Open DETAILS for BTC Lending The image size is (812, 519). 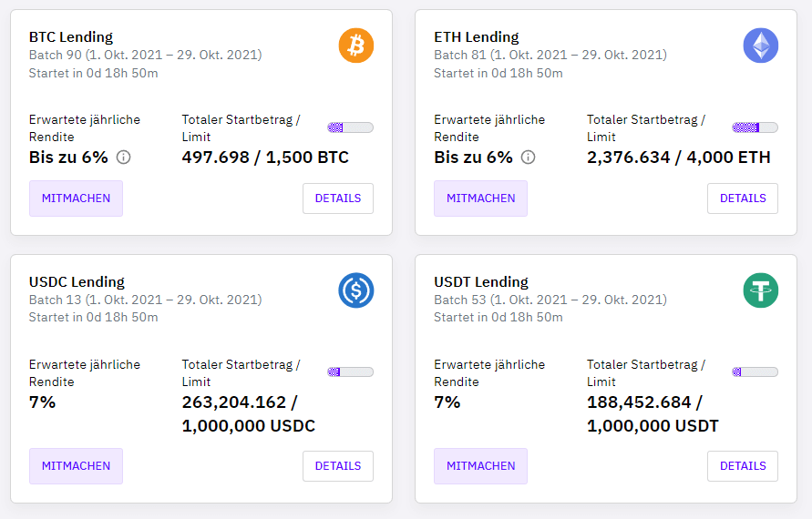point(338,198)
